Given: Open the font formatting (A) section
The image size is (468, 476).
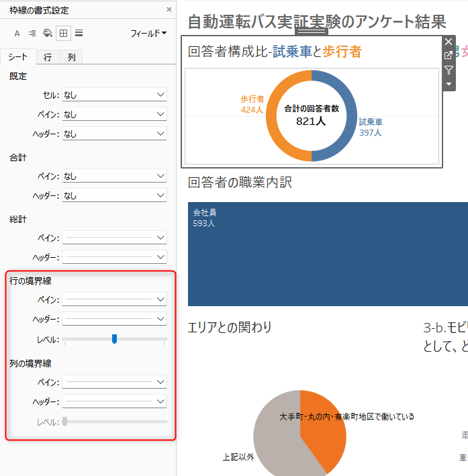Looking at the screenshot, I should click(17, 33).
